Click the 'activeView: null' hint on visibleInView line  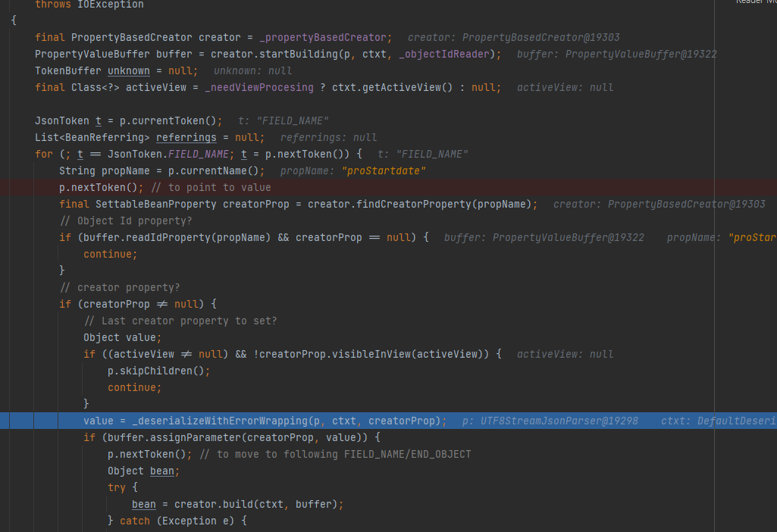[x=565, y=354]
